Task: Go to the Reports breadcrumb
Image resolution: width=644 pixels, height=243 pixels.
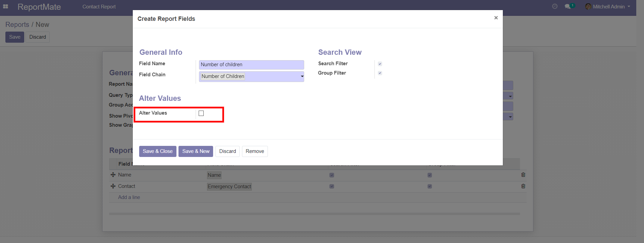Action: coord(17,25)
